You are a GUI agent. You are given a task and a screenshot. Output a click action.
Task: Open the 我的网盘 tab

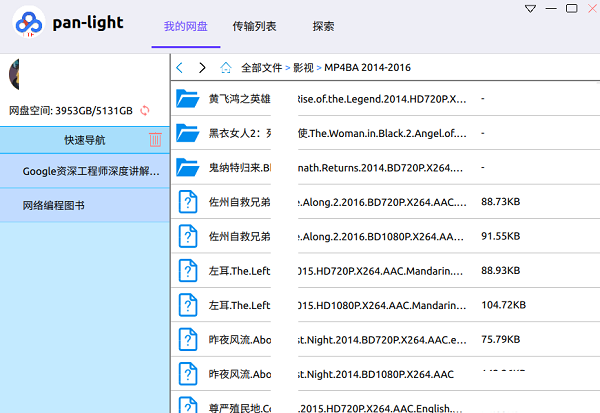click(x=186, y=26)
